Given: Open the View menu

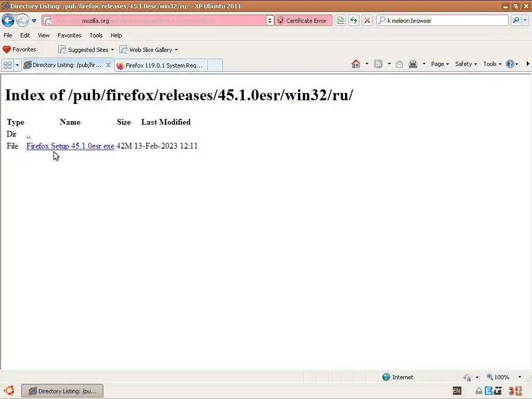Looking at the screenshot, I should [44, 35].
